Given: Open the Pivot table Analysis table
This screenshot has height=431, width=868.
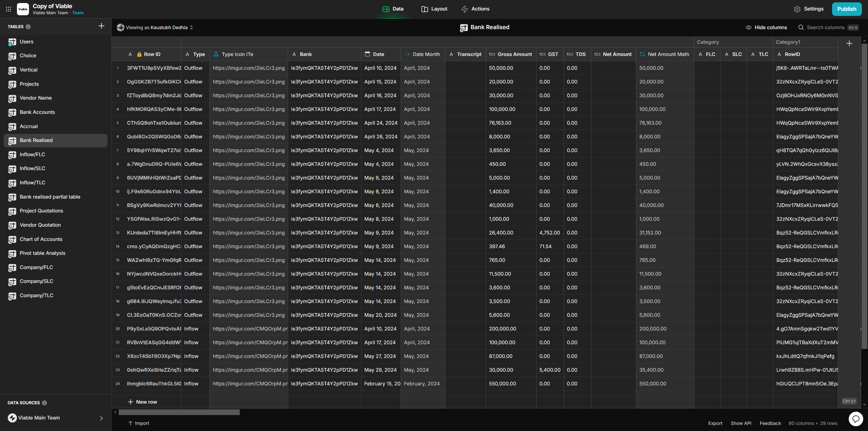Looking at the screenshot, I should coord(56,253).
